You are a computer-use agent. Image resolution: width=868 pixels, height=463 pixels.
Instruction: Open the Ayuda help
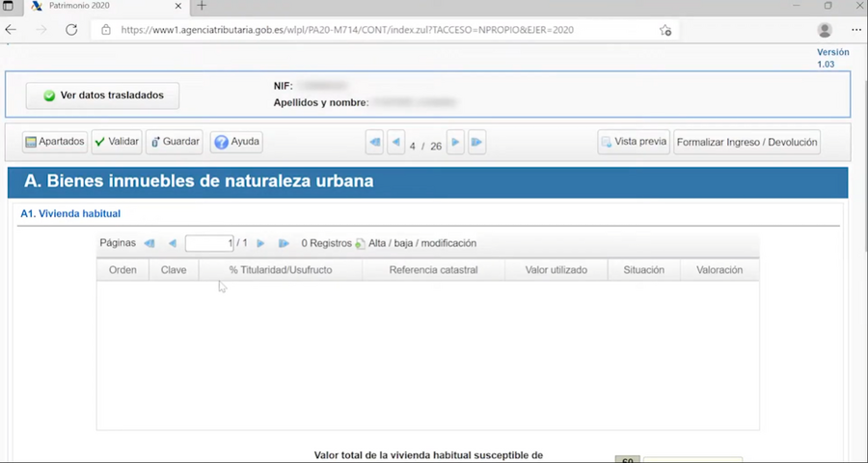pos(236,142)
